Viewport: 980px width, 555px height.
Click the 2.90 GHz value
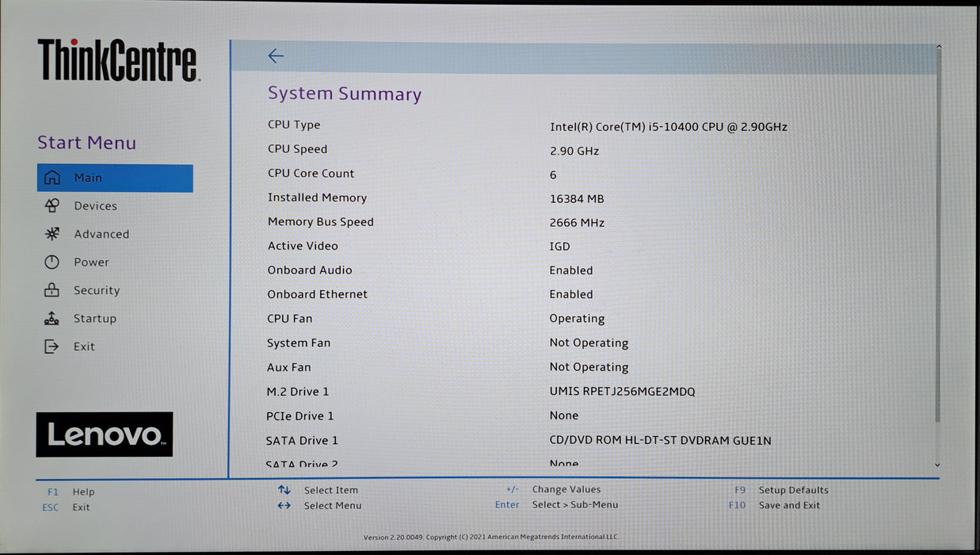(x=574, y=151)
